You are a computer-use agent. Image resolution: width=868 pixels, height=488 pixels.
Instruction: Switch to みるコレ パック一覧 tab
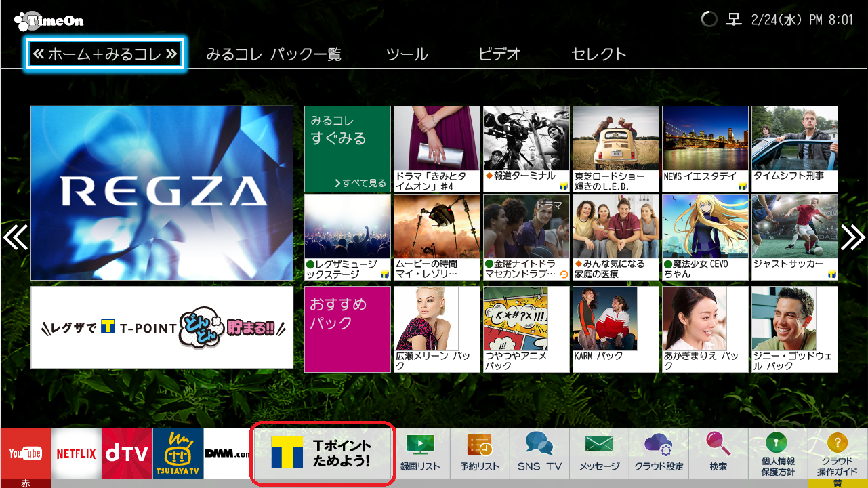[x=274, y=54]
